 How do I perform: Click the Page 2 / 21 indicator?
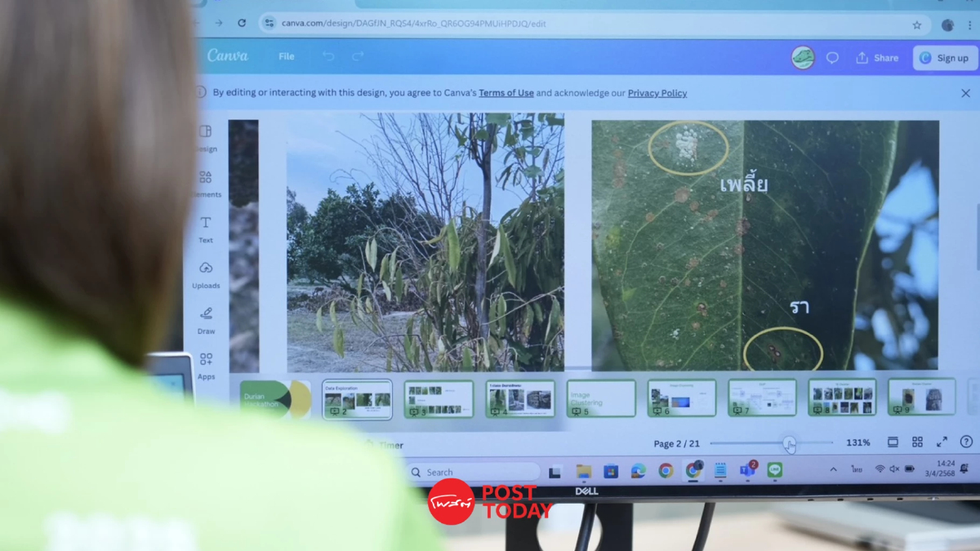676,443
